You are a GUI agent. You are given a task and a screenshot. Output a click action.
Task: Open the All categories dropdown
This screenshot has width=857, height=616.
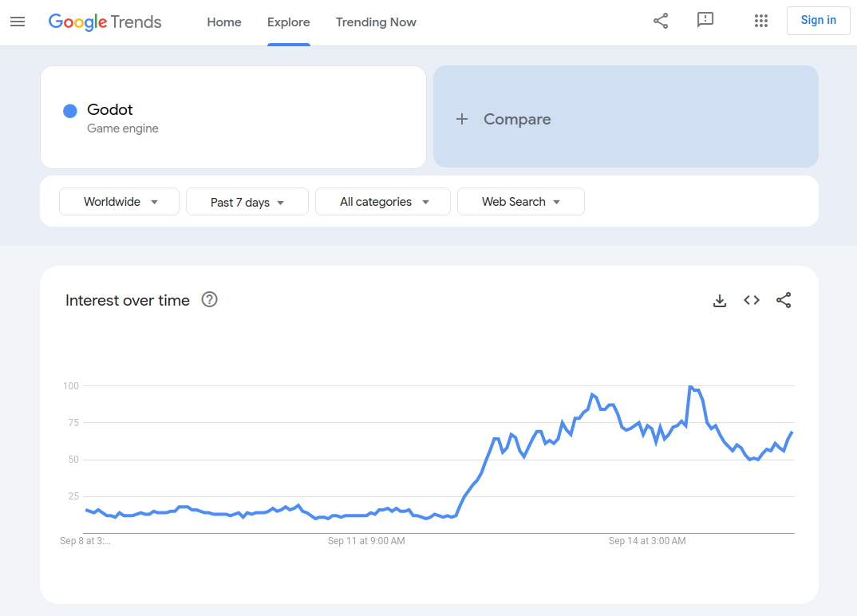tap(382, 202)
